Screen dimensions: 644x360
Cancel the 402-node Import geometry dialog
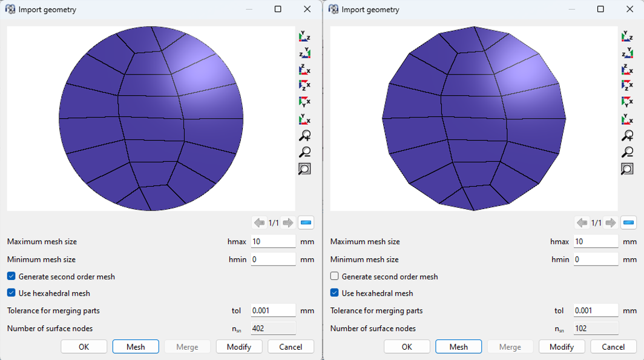[x=291, y=347]
